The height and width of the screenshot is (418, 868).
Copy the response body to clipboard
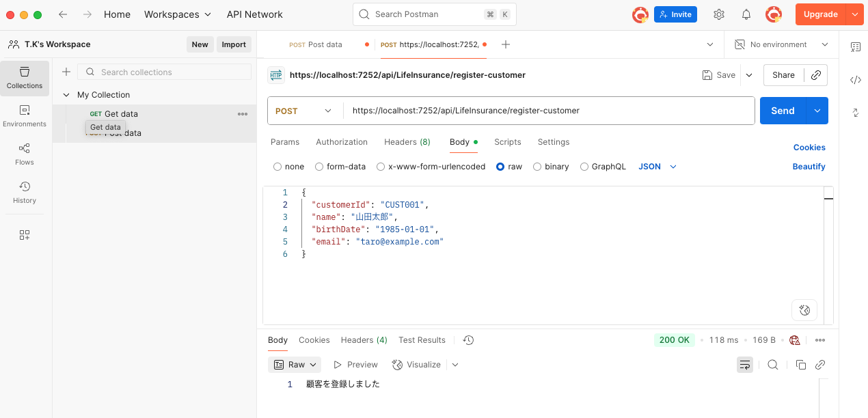click(801, 365)
